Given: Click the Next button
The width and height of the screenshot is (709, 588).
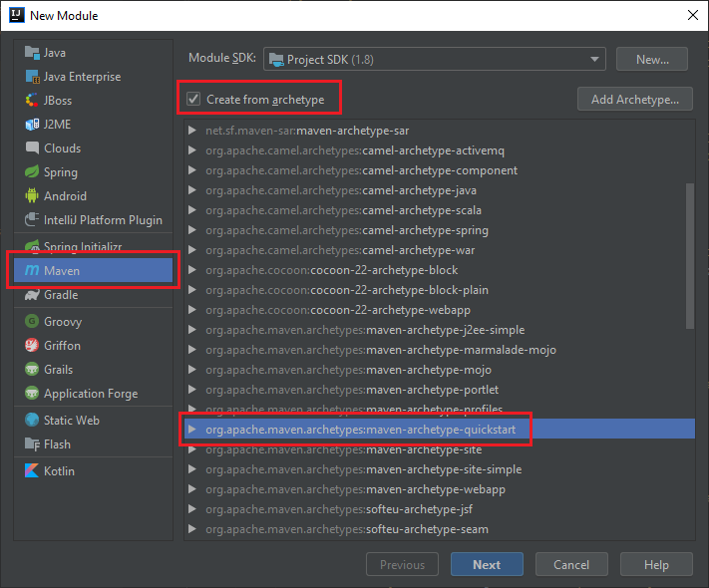Looking at the screenshot, I should 487,564.
